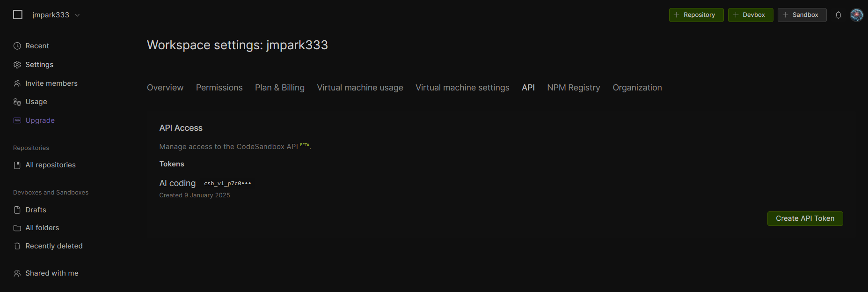Screen dimensions: 868x292
Task: Click the Tokens heading
Action: (x=172, y=164)
